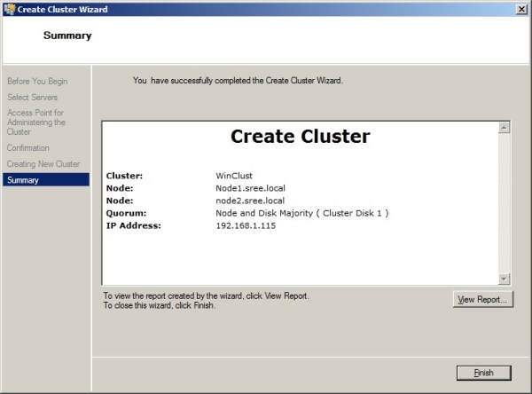Click the WinClust cluster name value

[x=235, y=176]
